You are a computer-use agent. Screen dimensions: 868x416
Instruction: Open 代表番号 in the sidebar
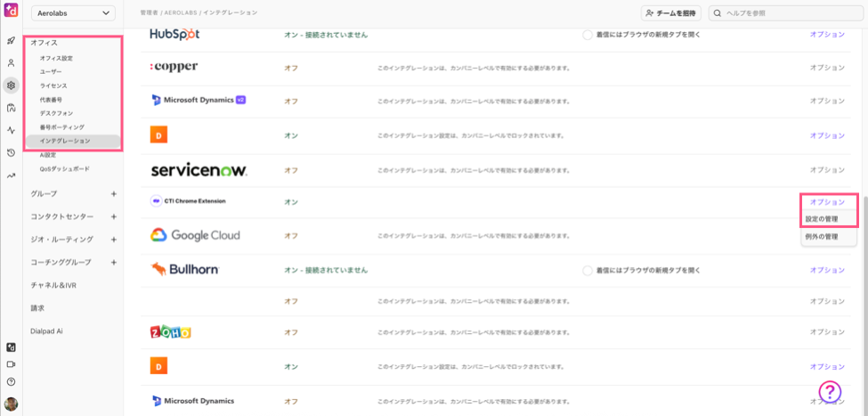point(51,100)
